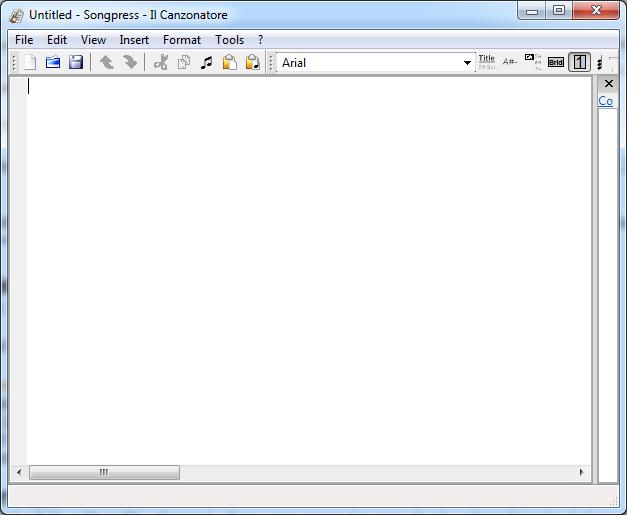The width and height of the screenshot is (627, 515).
Task: Close the right side preview panel
Action: click(x=609, y=84)
